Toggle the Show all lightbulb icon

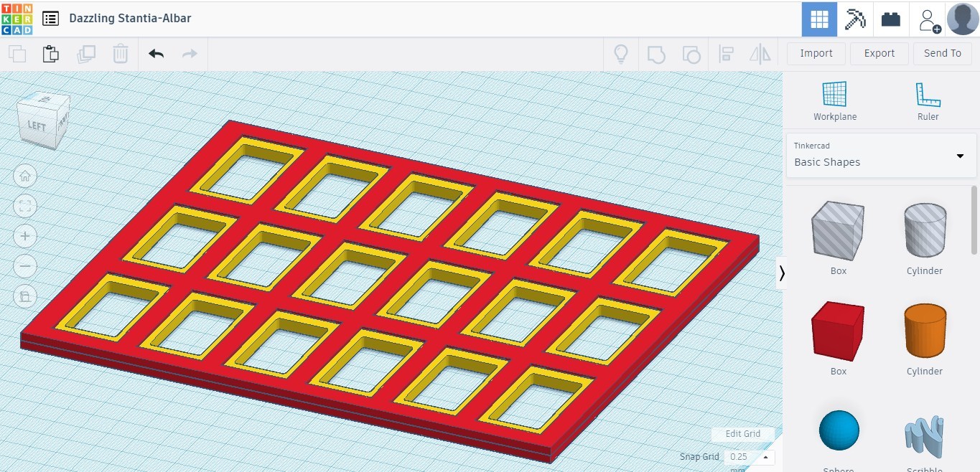point(621,54)
